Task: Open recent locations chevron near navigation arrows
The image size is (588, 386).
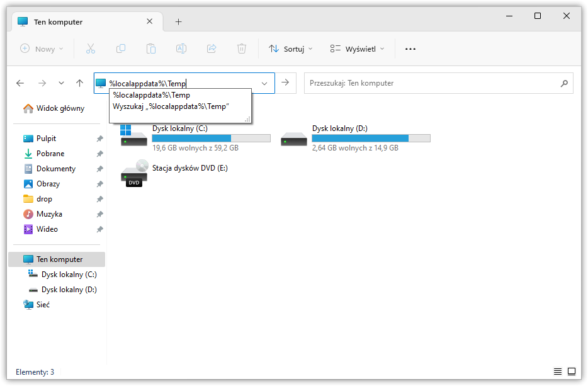Action: [x=61, y=83]
